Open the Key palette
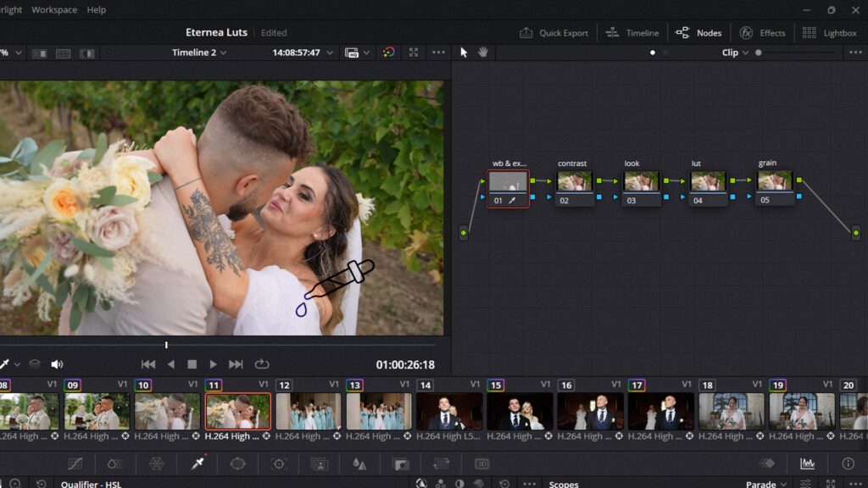Screen dimensions: 868x488 click(400, 463)
